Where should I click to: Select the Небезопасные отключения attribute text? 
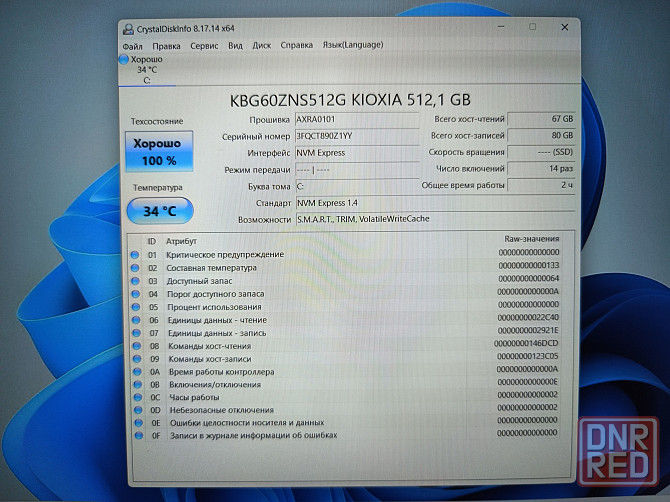tap(222, 410)
